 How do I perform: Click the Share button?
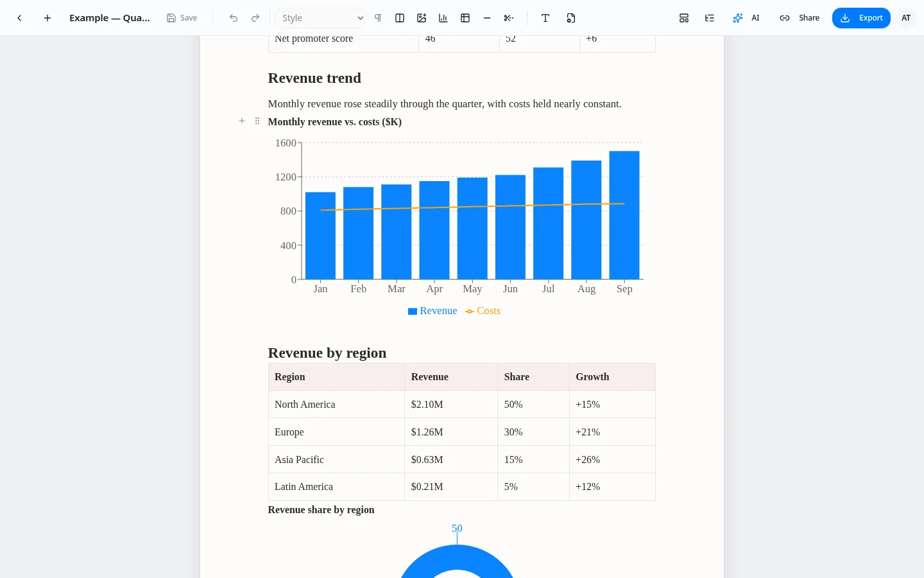coord(800,18)
